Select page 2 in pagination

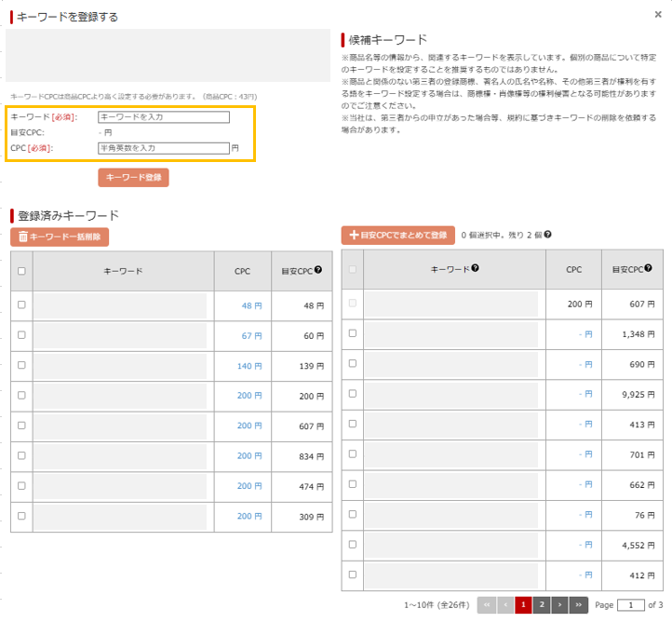point(542,604)
